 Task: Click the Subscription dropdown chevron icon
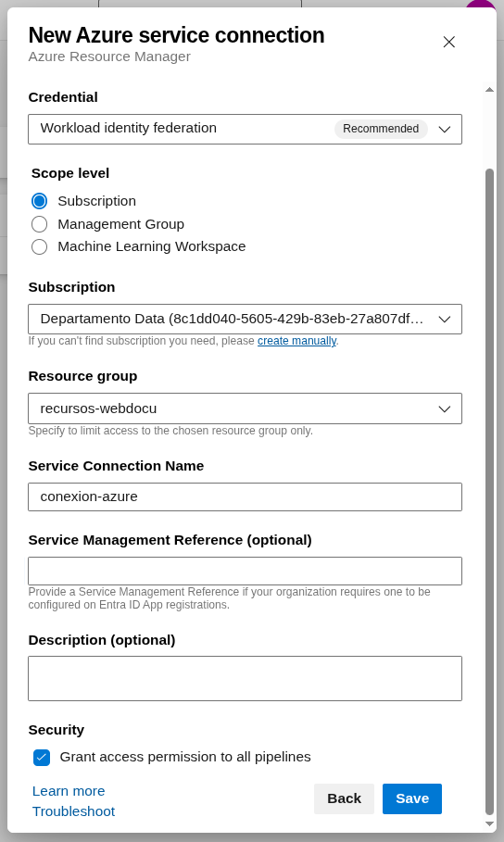coord(444,320)
